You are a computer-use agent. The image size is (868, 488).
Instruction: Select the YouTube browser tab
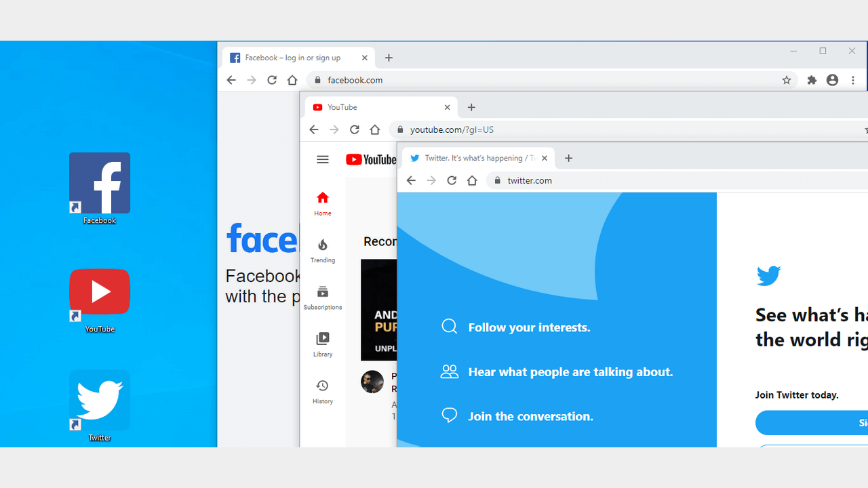click(x=373, y=107)
